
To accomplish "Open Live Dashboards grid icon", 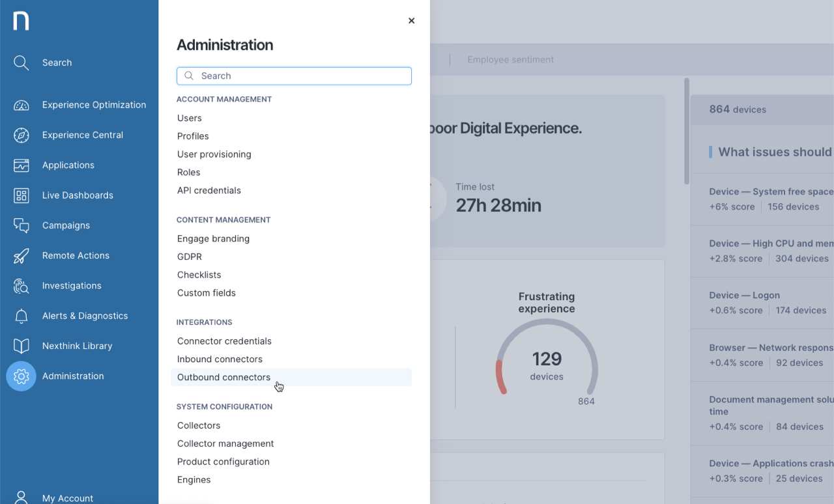I will point(21,195).
